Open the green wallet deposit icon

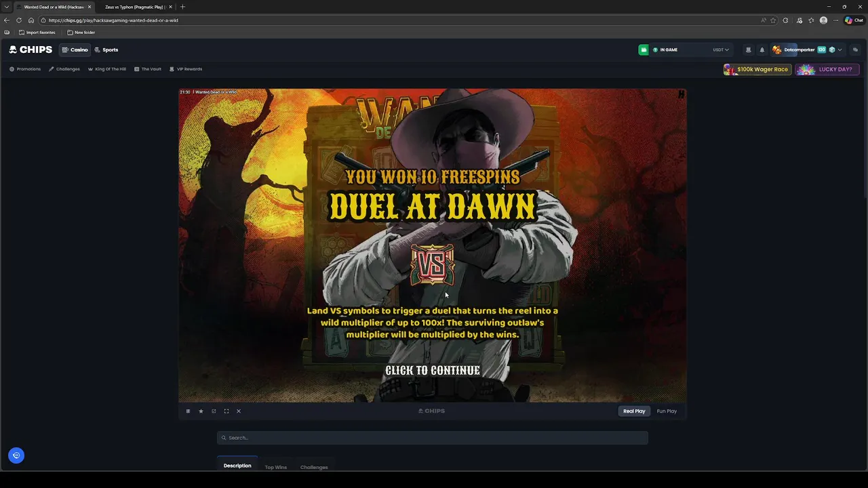[644, 49]
